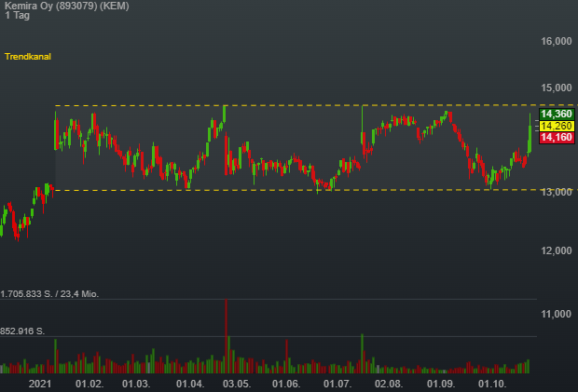The height and width of the screenshot is (392, 578).
Task: Click the 01.07. date axis label
Action: (337, 384)
